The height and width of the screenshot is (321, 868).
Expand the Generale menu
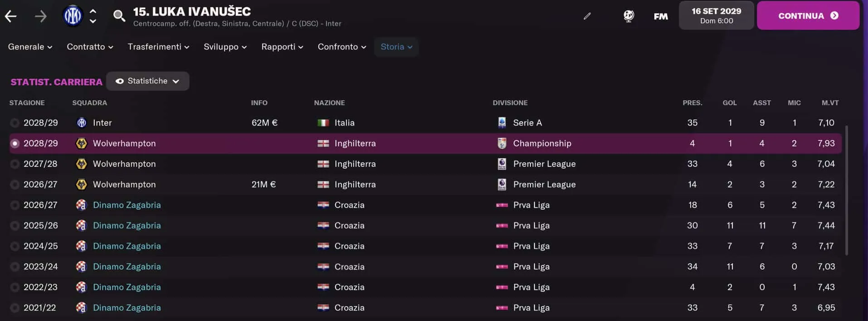point(30,47)
